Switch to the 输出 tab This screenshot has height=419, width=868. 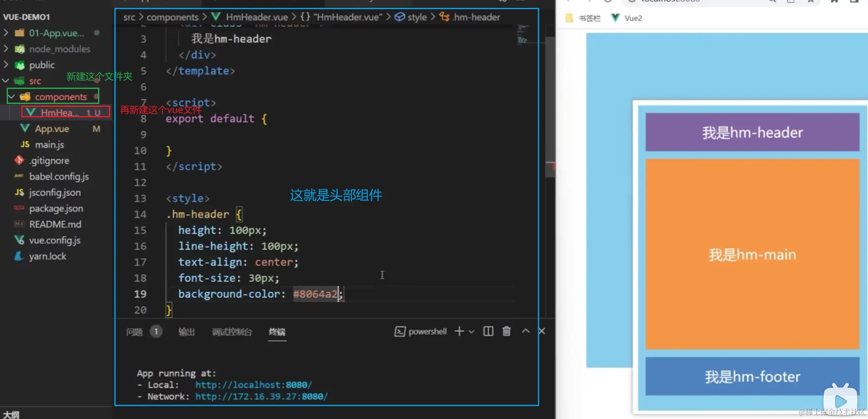[187, 332]
